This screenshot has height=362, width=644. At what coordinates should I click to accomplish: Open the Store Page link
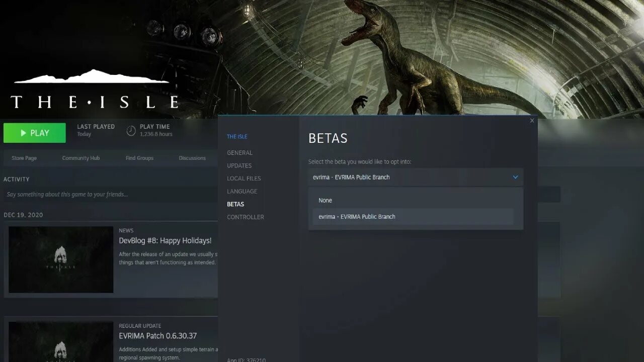[x=24, y=158]
